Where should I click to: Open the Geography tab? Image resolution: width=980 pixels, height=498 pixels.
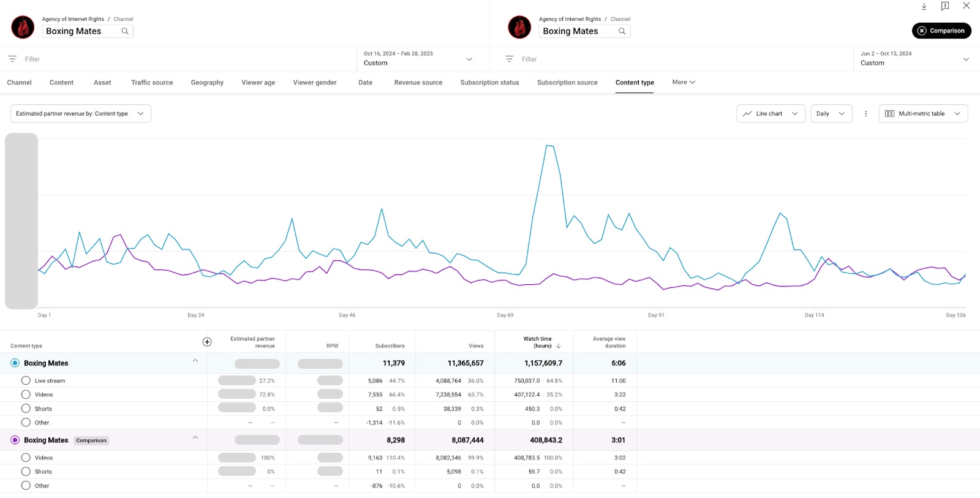pyautogui.click(x=207, y=83)
